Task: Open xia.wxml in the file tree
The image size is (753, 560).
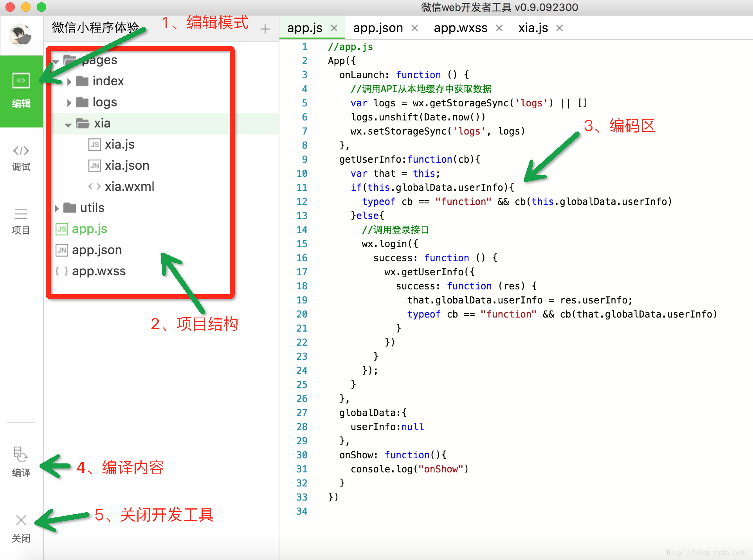Action: tap(129, 187)
